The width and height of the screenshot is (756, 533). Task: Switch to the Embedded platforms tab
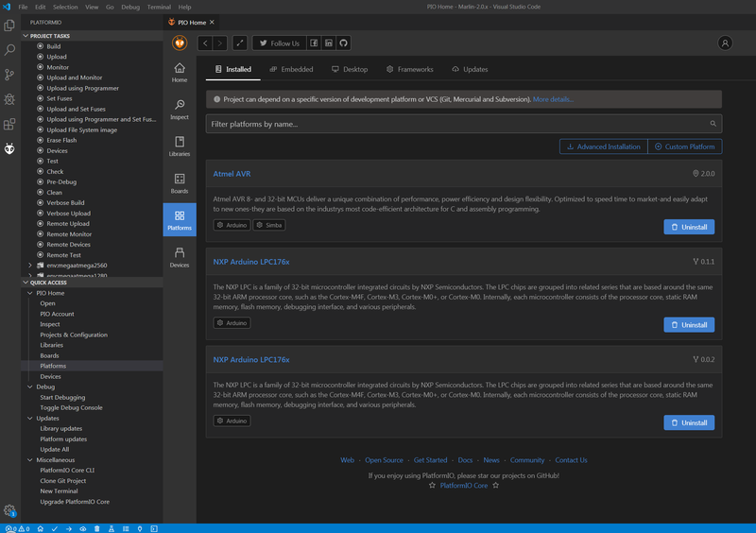[291, 69]
